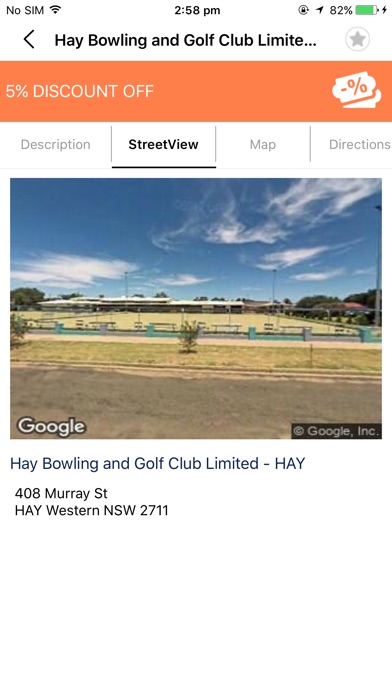This screenshot has height=696, width=392.
Task: Tap the discount coupon percent icon
Action: [356, 90]
